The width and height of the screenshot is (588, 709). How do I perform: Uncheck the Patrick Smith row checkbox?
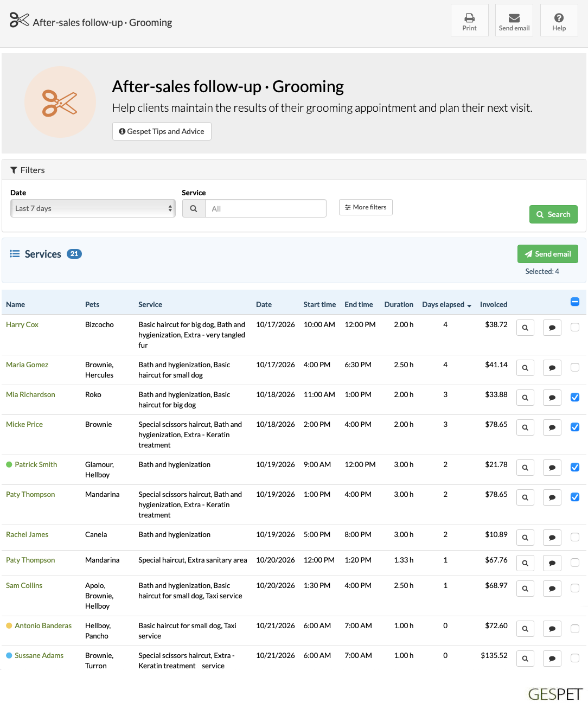575,467
